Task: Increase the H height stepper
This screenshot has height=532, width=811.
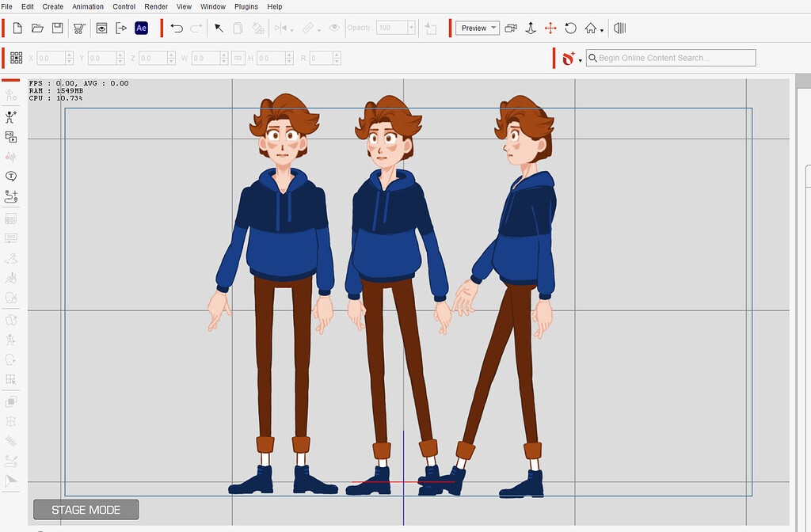Action: pos(290,55)
